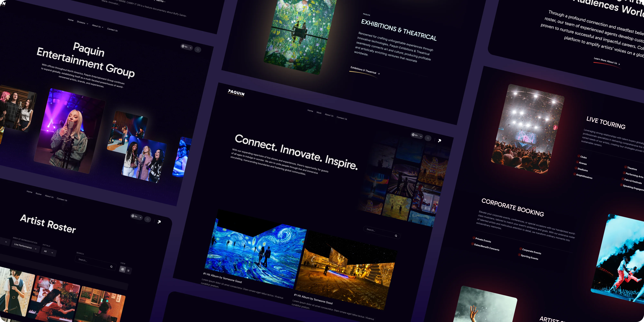Open About Us in Artist Roster page navigation

pos(49,196)
